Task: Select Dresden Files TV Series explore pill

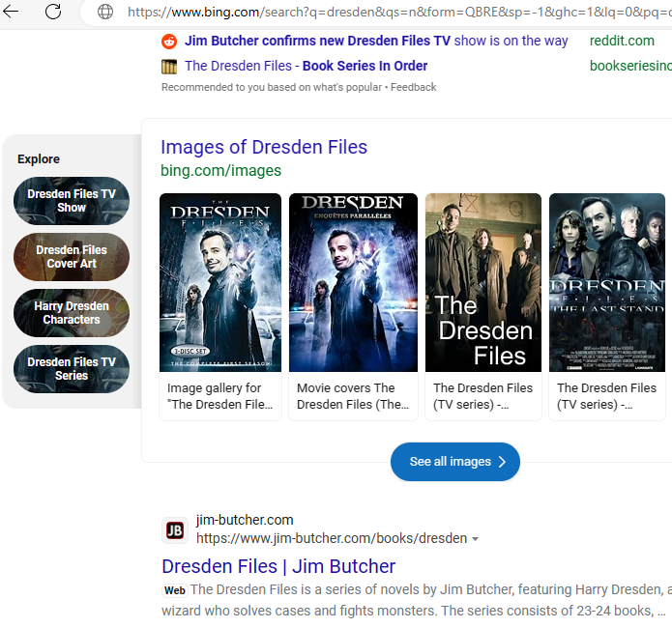Action: point(72,369)
